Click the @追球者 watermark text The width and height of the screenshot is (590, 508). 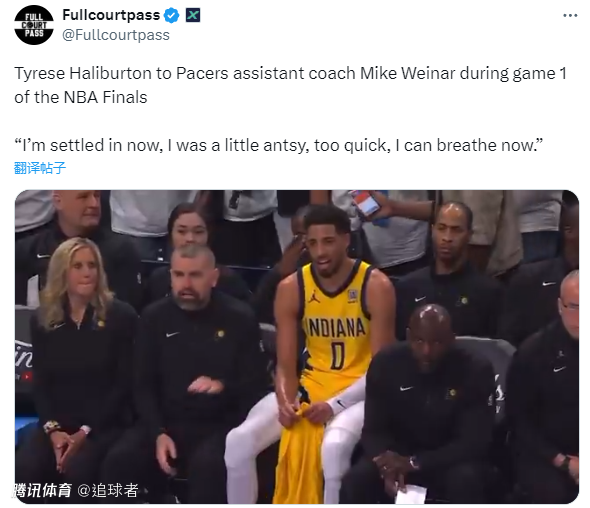pyautogui.click(x=108, y=490)
